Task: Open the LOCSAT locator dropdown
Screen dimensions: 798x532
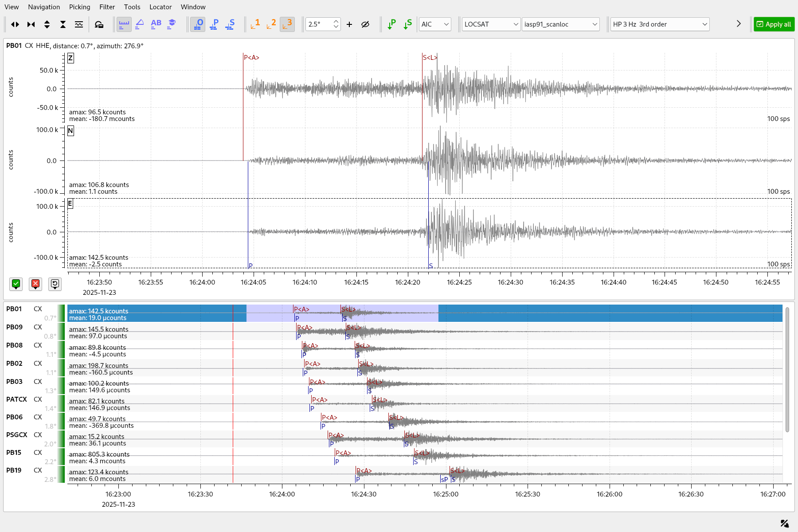Action: (x=491, y=24)
